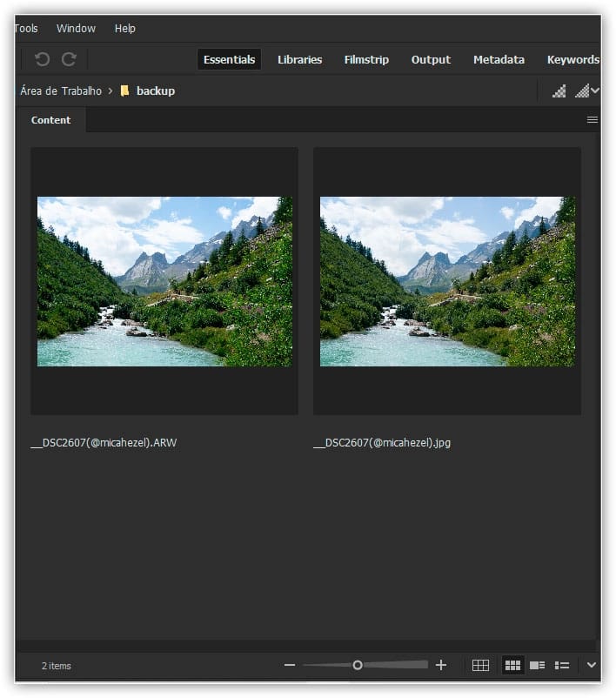The image size is (616, 698).
Task: Select the ARW mountain river thumbnail
Action: (x=164, y=281)
